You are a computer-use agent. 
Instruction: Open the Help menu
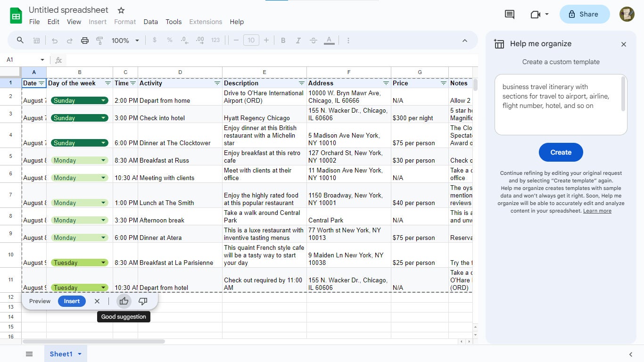[x=237, y=22]
